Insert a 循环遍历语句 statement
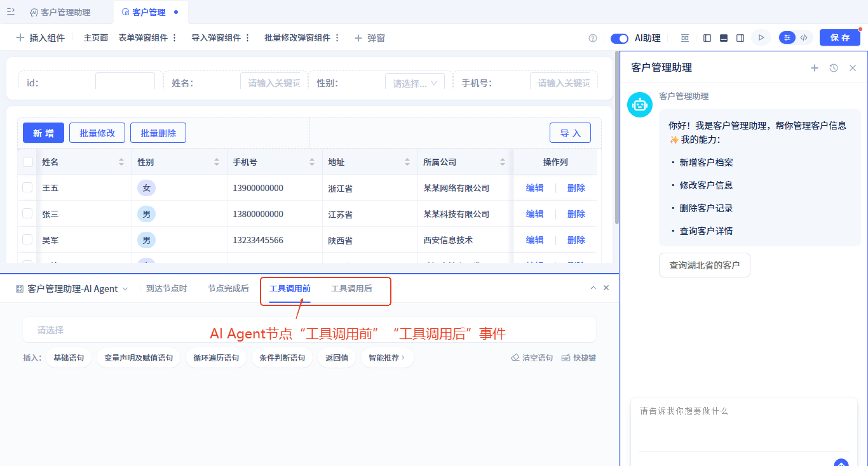Image resolution: width=868 pixels, height=466 pixels. [x=216, y=358]
